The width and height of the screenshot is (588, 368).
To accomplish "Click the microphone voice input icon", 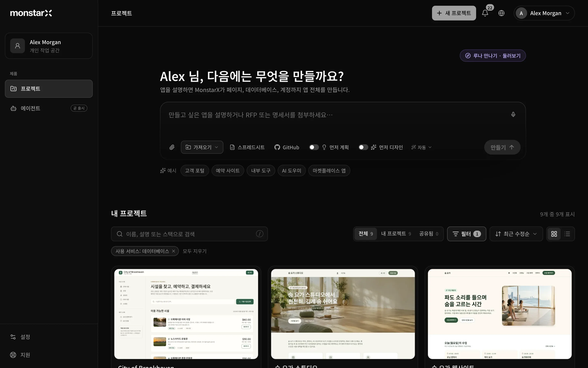I will [513, 115].
